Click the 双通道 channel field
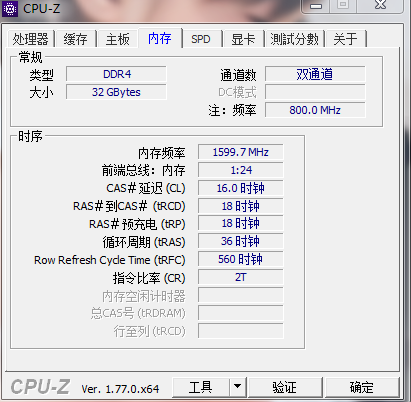This screenshot has width=411, height=402. pyautogui.click(x=315, y=74)
